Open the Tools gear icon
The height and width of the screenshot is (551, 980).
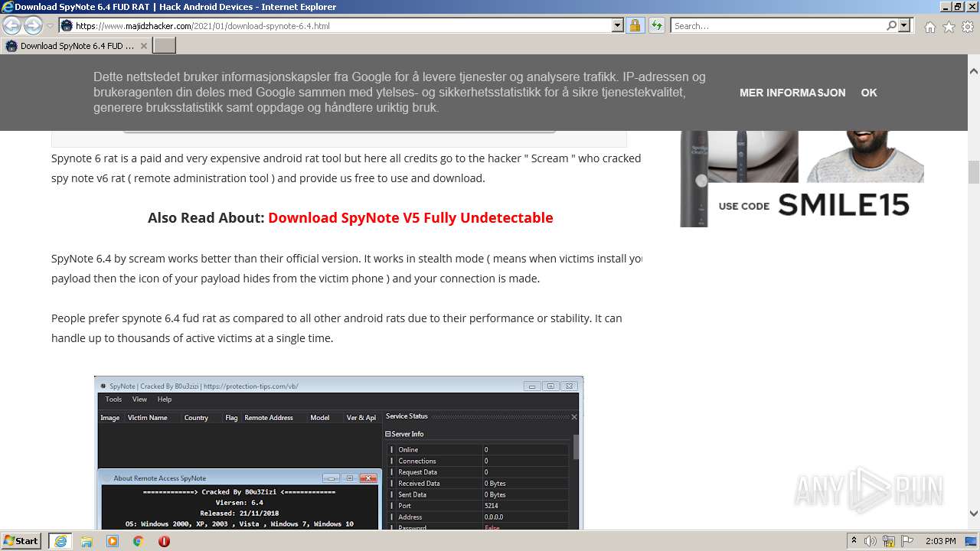coord(968,27)
